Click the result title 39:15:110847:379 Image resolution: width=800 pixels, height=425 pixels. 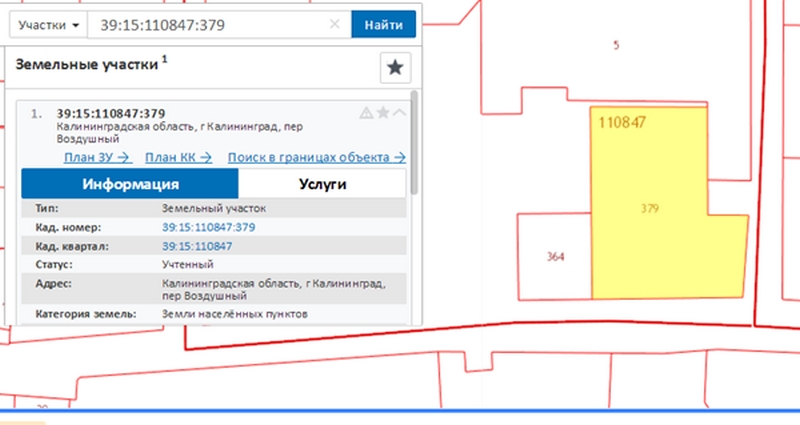click(x=111, y=113)
